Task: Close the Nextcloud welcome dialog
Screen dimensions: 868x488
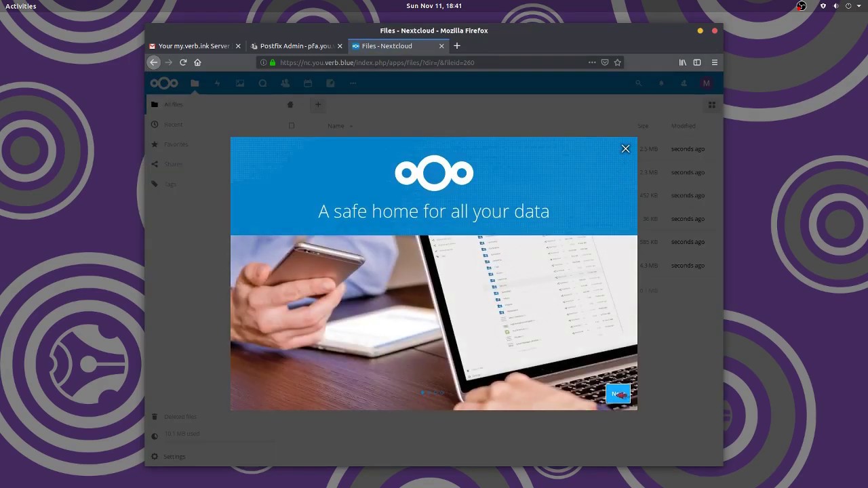Action: (625, 149)
